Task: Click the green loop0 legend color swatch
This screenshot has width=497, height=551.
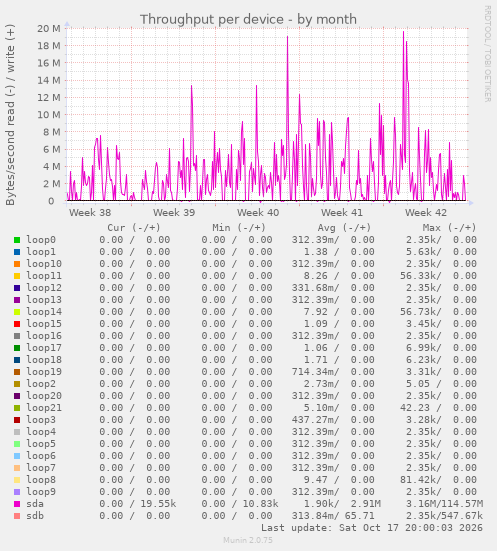Action: click(x=17, y=240)
